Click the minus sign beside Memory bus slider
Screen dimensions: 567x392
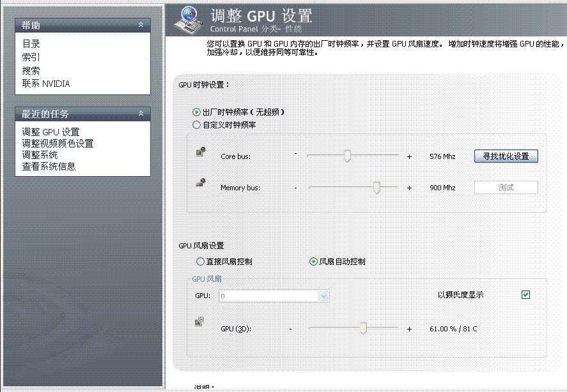pyautogui.click(x=295, y=188)
